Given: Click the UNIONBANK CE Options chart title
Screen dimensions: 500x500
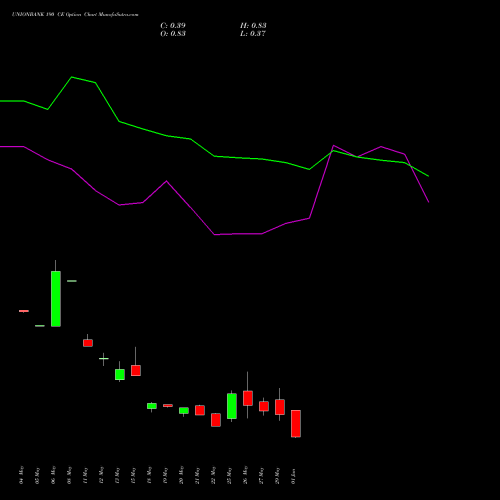Looking at the screenshot, I should point(75,15).
